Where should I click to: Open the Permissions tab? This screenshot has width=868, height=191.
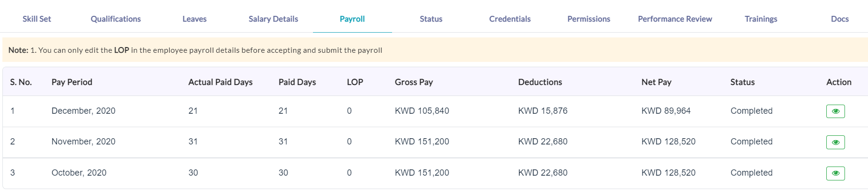(589, 19)
